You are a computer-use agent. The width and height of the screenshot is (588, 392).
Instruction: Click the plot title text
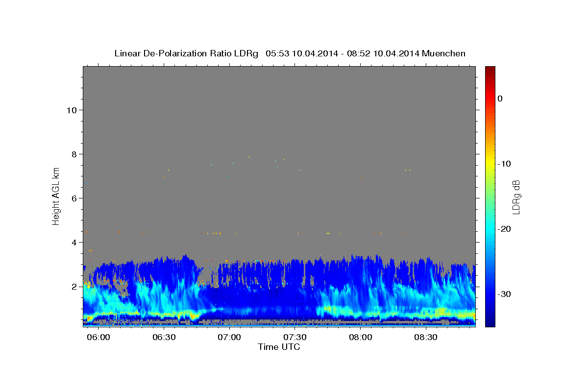[x=290, y=53]
